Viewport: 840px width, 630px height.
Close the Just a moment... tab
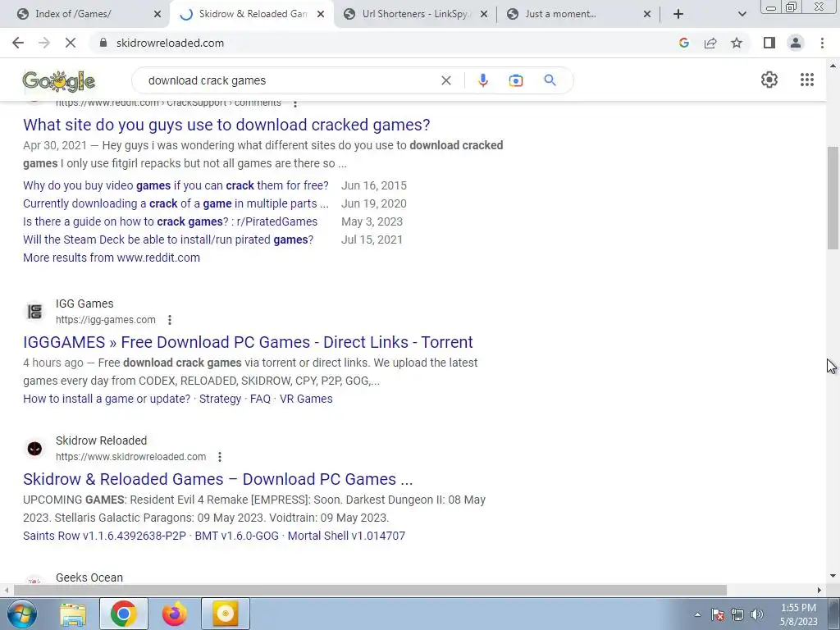(x=646, y=14)
